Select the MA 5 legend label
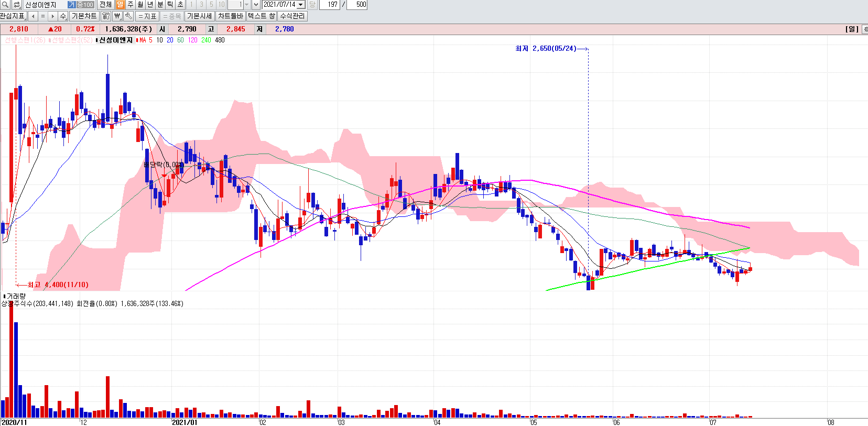Screen dimensions: 868x426 pos(145,40)
